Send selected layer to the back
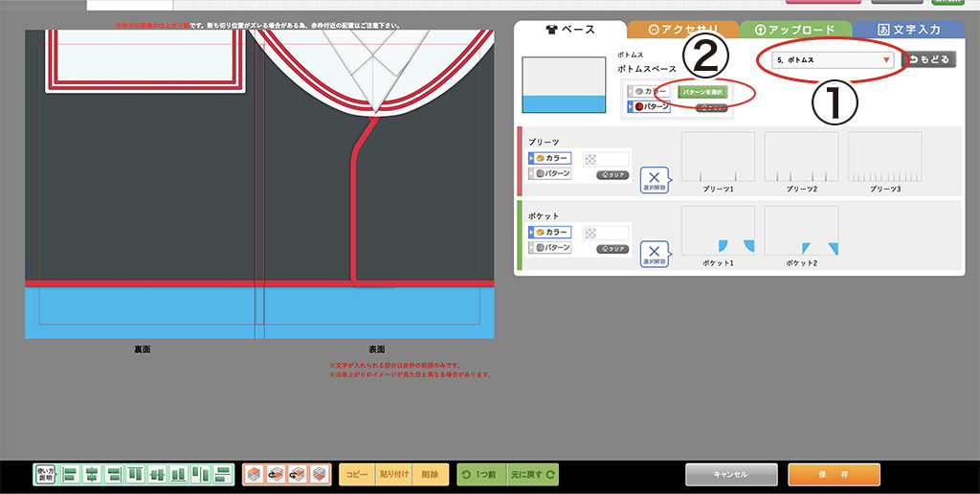Viewport: 980px width, 494px height. click(319, 475)
